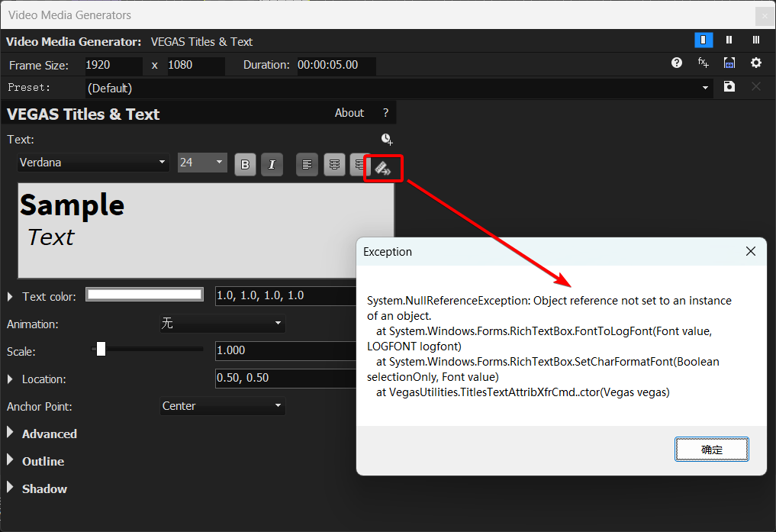
Task: Switch to two-column layout view
Action: coord(729,40)
